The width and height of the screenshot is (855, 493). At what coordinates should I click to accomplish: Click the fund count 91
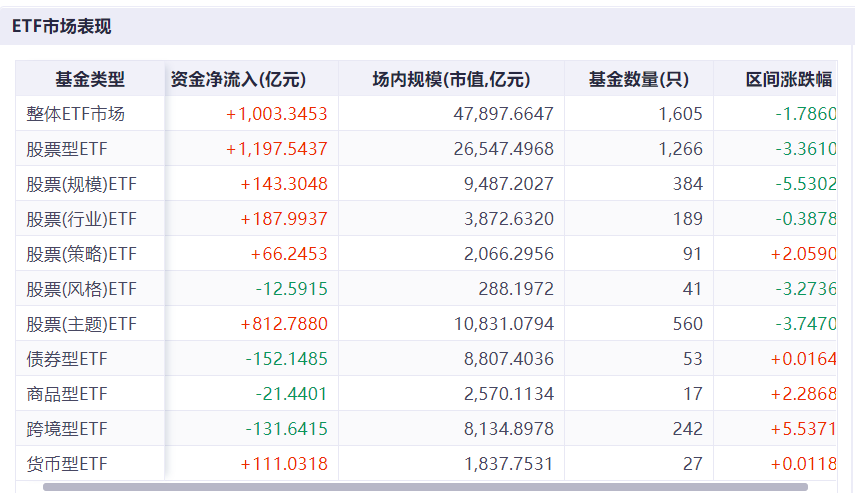coord(693,254)
